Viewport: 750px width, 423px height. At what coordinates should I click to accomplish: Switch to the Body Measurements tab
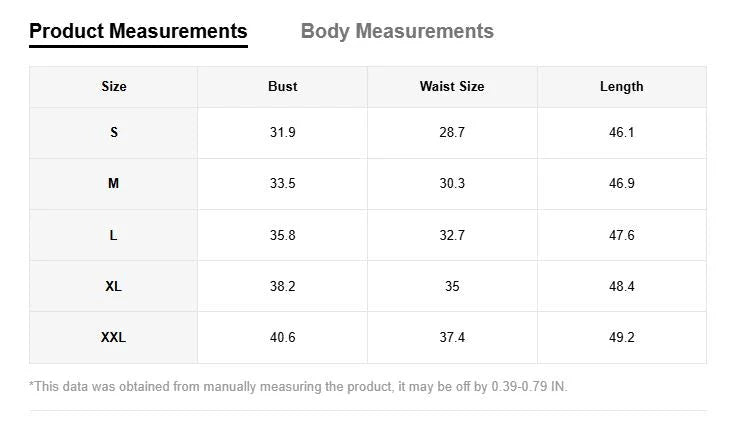pos(397,32)
